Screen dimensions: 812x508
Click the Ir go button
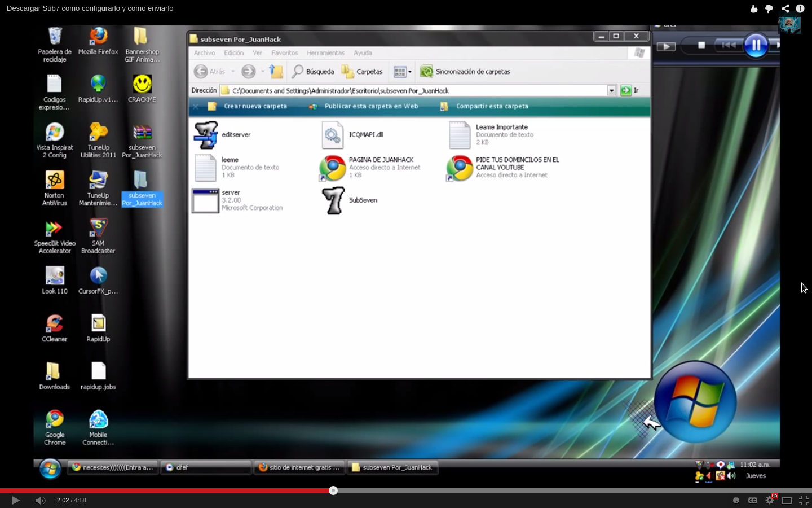[630, 90]
